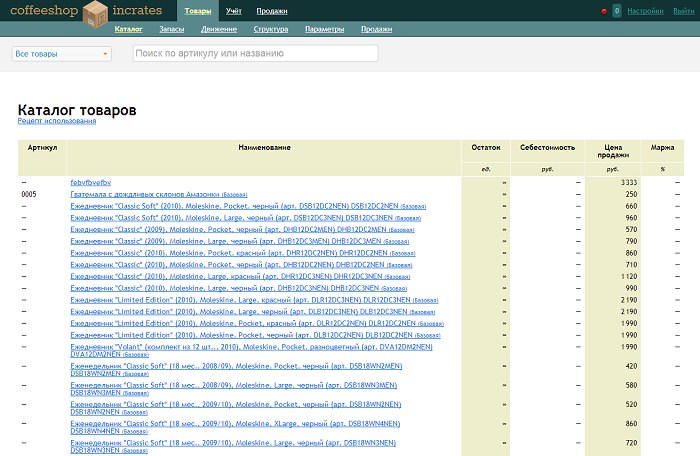Screen dimensions: 700x456
Task: Switch to the Товары main tab
Action: (x=198, y=11)
